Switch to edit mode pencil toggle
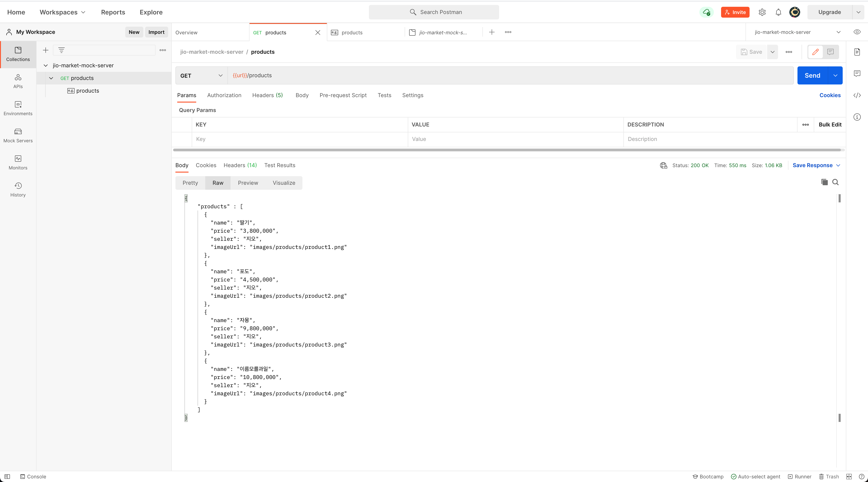868x482 pixels. [815, 52]
